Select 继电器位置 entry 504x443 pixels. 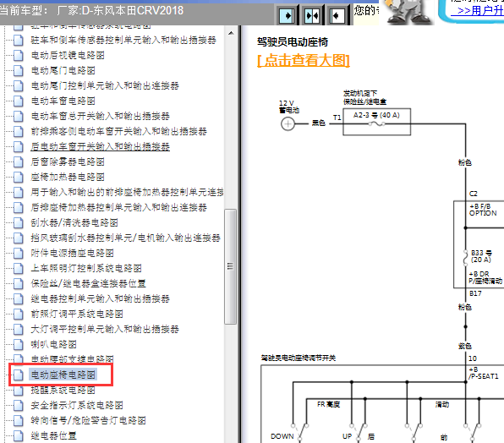(x=53, y=435)
